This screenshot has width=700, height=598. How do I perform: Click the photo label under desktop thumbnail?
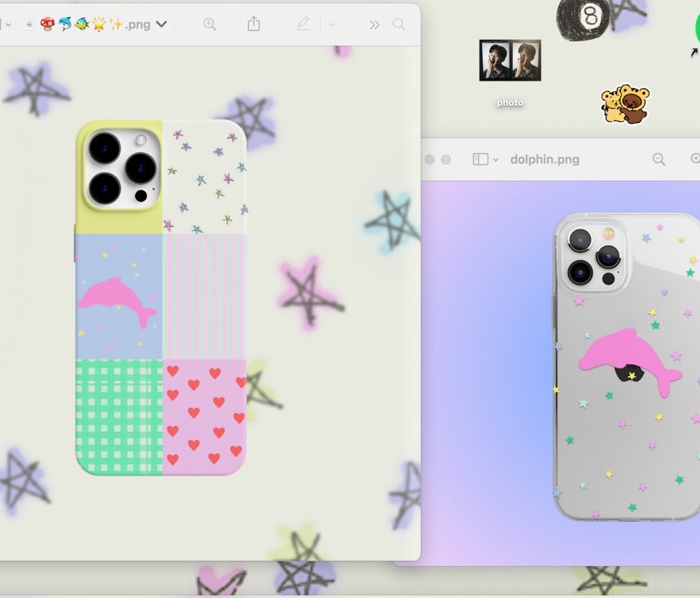pos(510,103)
